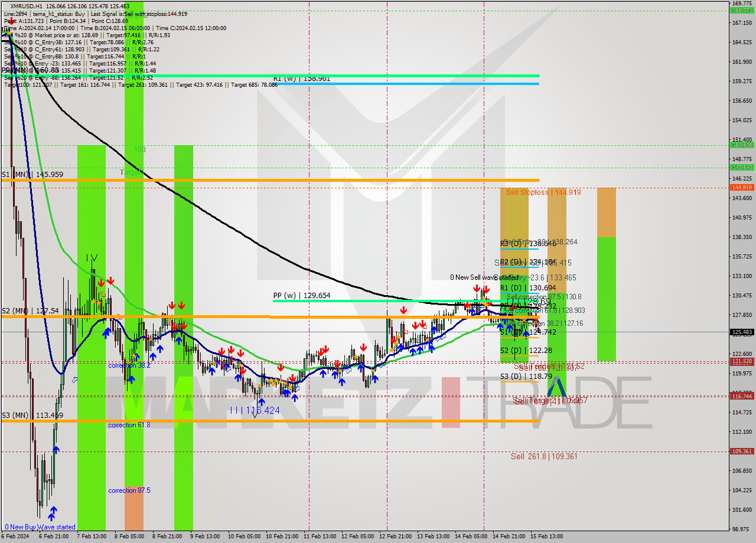Image resolution: width=756 pixels, height=543 pixels.
Task: Click the PP (w) | 129.654 label
Action: 301,296
